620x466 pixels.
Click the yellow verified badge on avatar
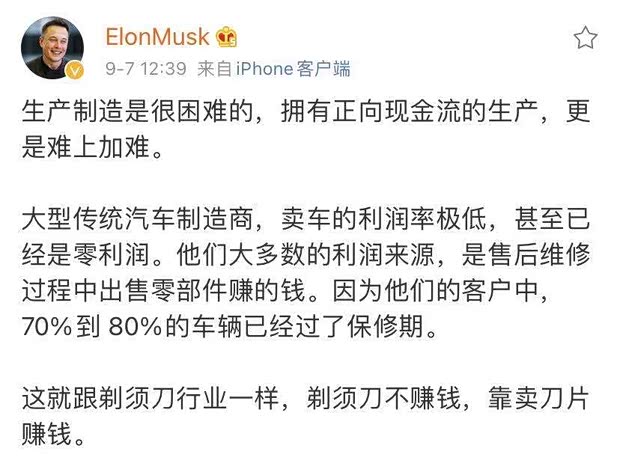[x=73, y=71]
